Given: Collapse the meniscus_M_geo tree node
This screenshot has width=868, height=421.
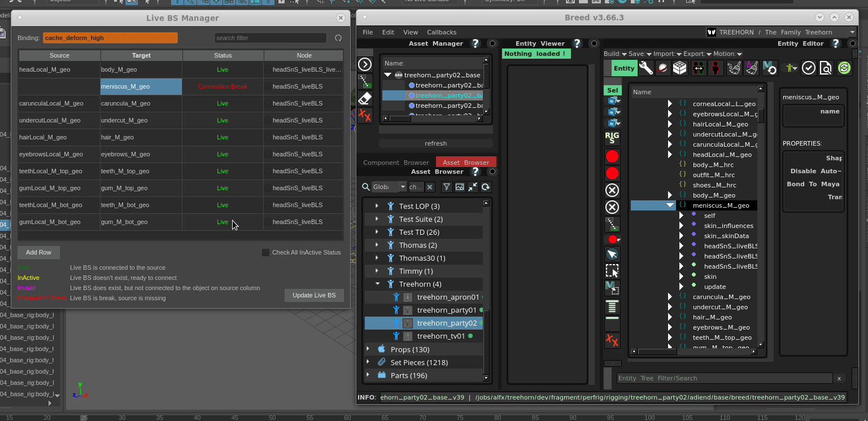Looking at the screenshot, I should (670, 205).
